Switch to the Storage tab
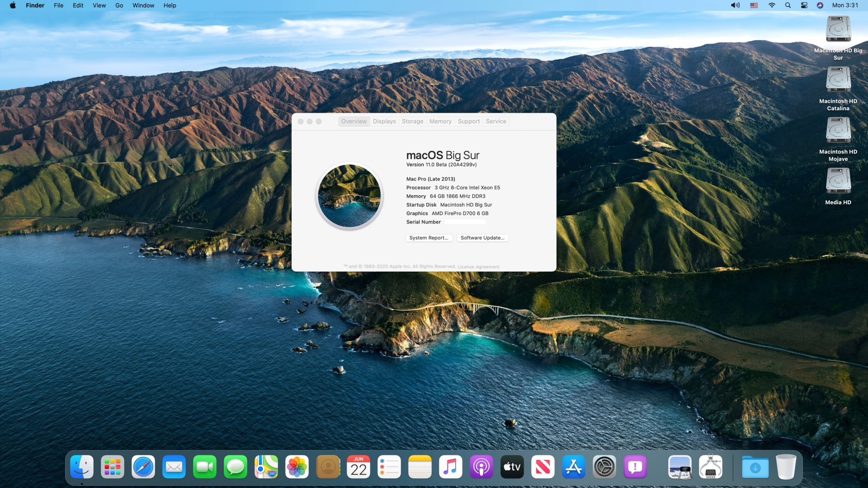868x488 pixels. (x=412, y=121)
